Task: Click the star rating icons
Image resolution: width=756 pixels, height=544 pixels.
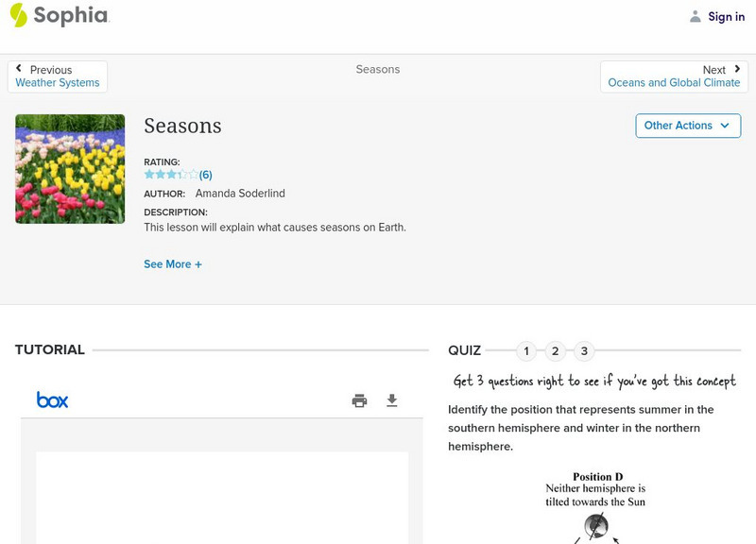Action: pos(171,175)
